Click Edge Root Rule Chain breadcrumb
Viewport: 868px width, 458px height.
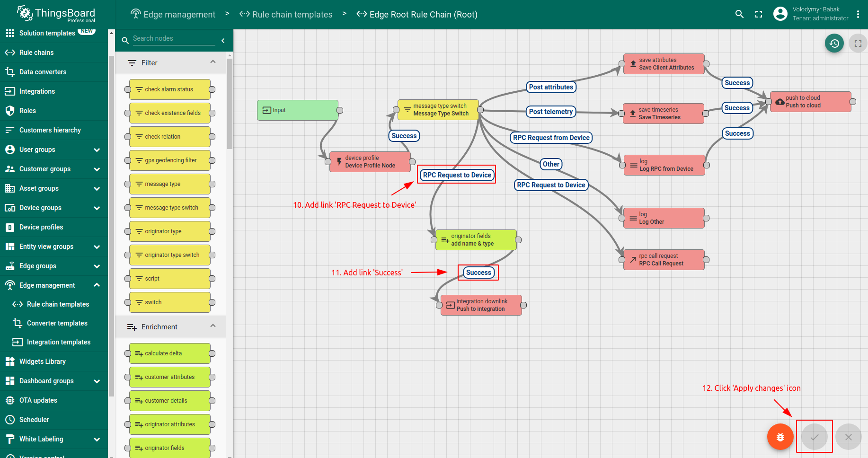[x=417, y=14]
